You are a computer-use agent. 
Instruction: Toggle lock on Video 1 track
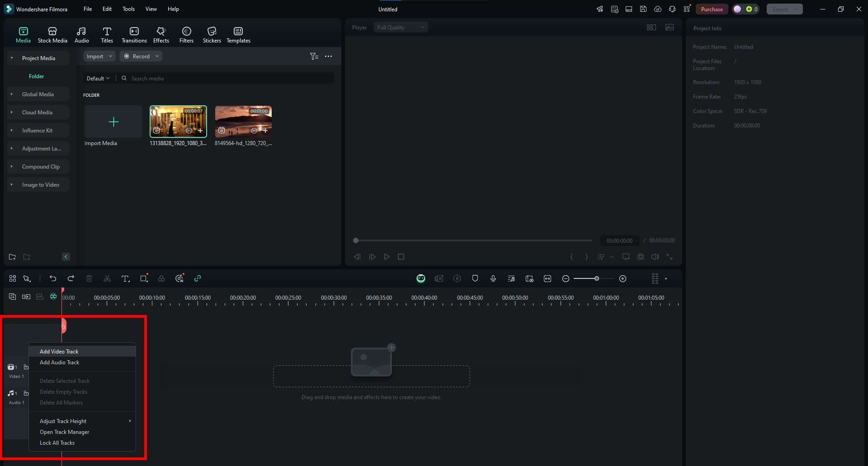tap(26, 367)
